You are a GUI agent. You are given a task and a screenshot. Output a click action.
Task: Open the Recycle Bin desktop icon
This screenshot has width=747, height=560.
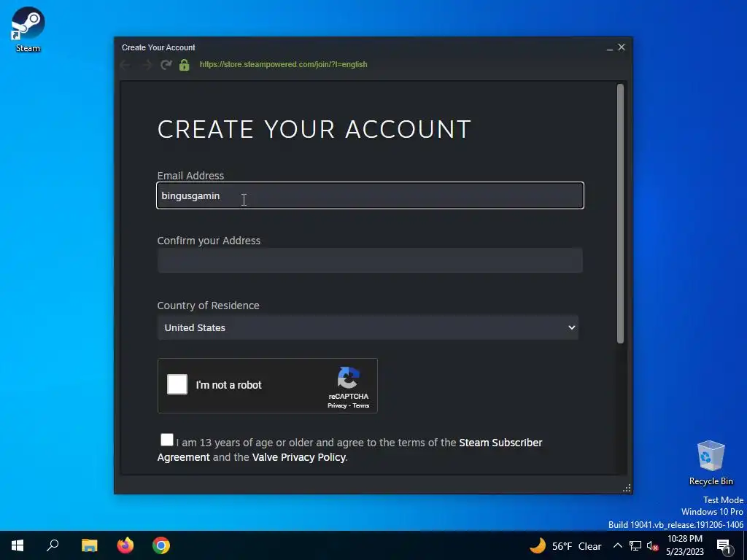point(711,462)
